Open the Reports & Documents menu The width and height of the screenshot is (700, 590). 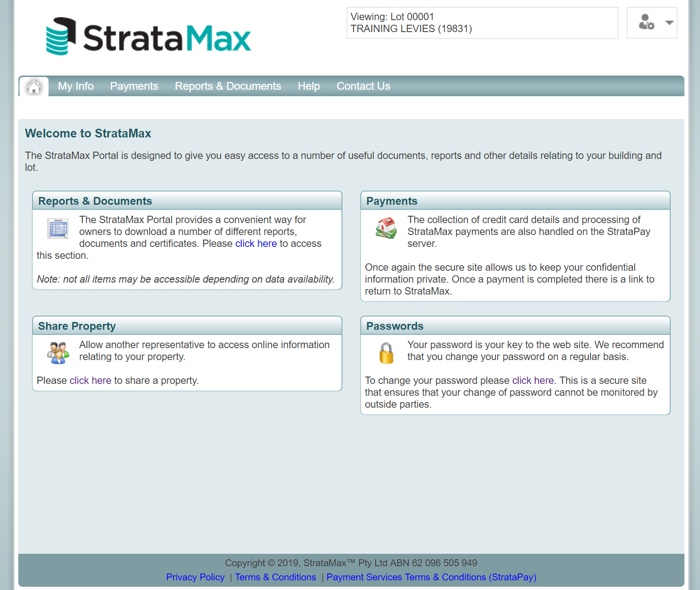tap(228, 86)
